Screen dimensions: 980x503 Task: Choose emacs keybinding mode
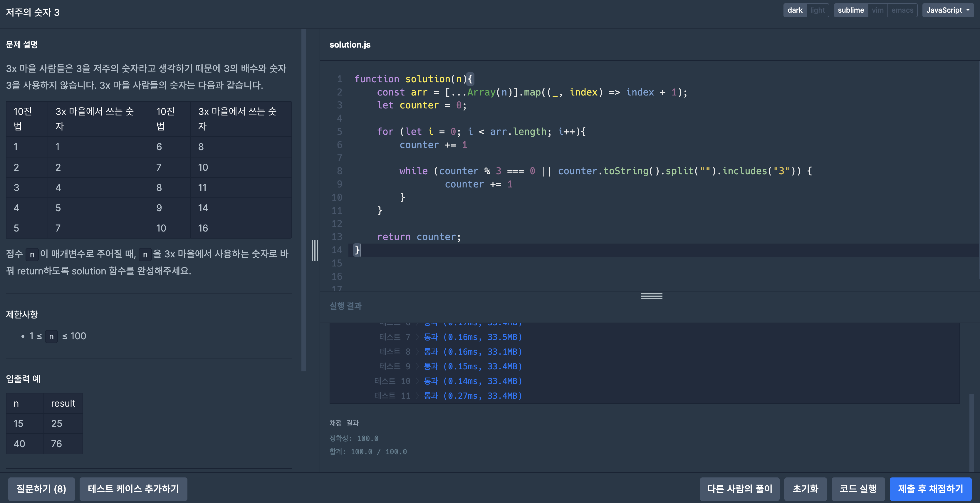coord(902,10)
